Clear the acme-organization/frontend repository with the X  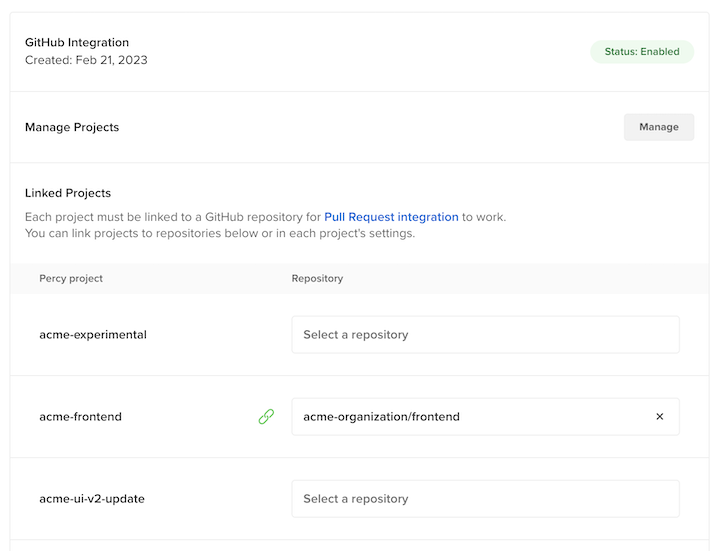click(x=660, y=416)
